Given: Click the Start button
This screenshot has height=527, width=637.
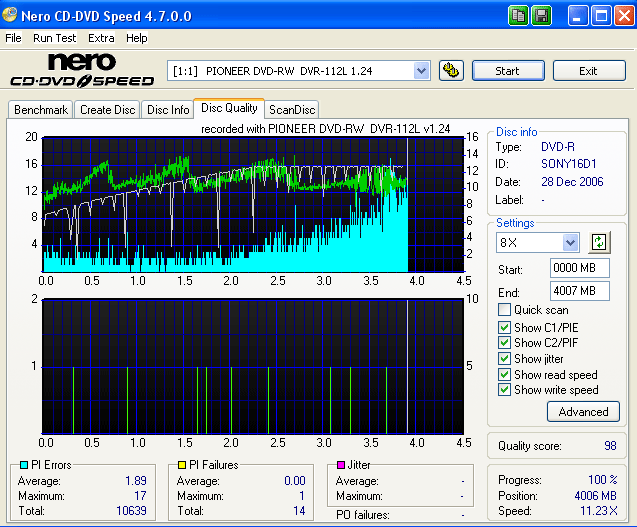Looking at the screenshot, I should coord(508,71).
